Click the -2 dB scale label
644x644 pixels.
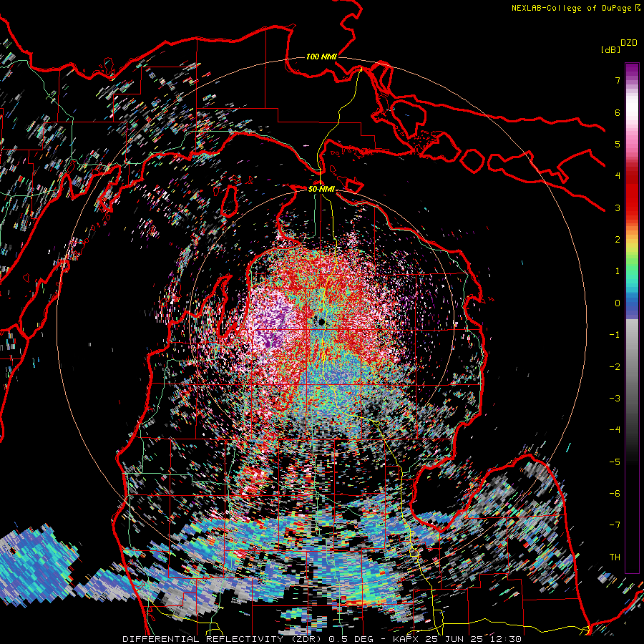coord(615,367)
